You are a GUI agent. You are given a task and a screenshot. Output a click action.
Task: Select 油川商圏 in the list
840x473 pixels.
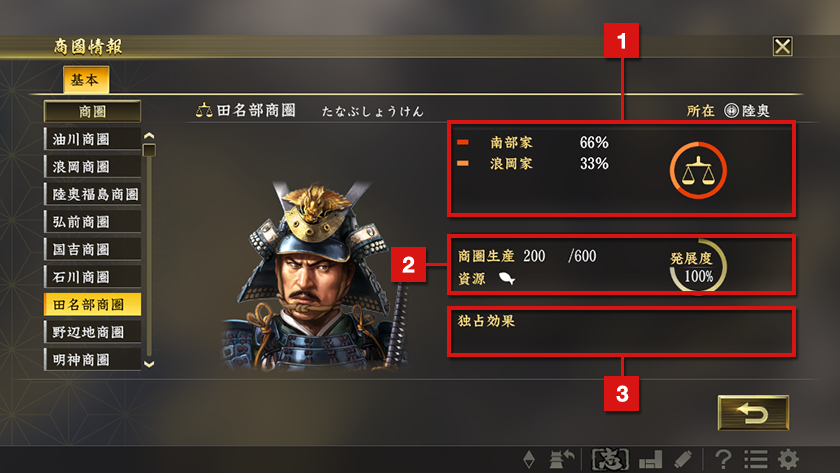92,139
